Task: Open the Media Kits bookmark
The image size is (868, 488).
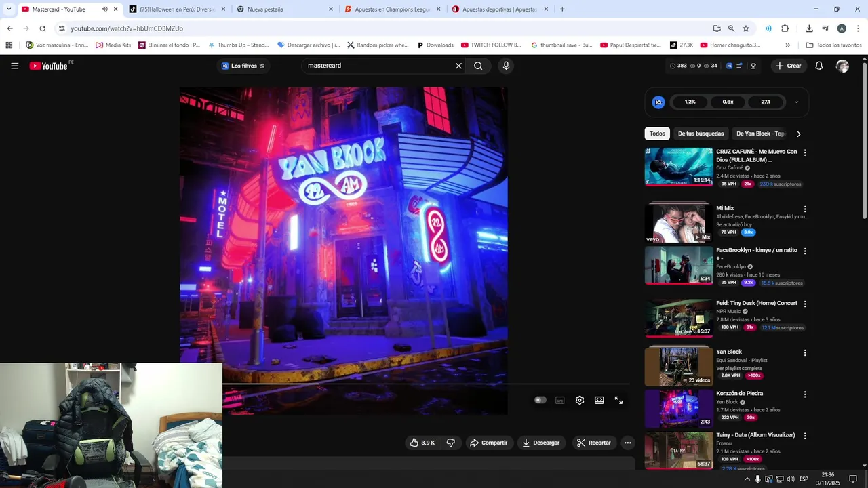Action: pos(113,45)
